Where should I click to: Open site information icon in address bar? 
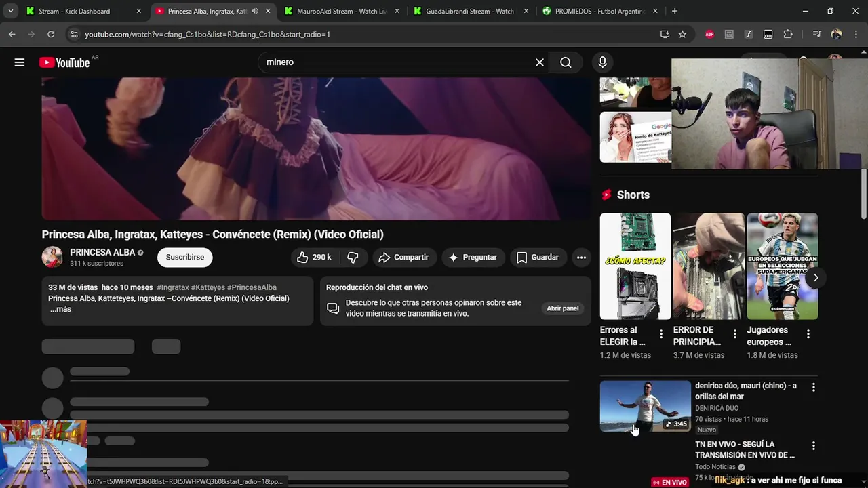[73, 34]
